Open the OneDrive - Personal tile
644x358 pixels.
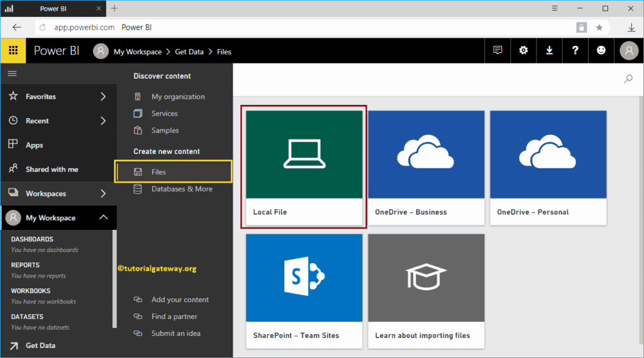(548, 168)
